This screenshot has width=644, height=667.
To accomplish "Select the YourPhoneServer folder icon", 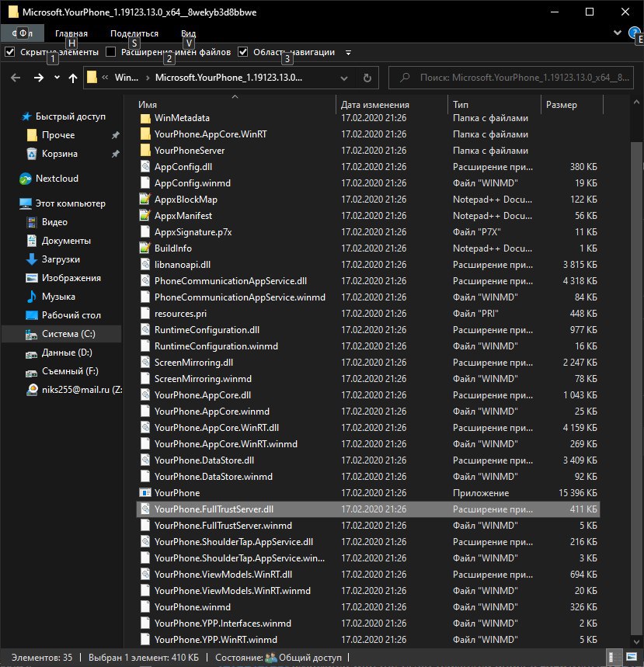I will 145,151.
